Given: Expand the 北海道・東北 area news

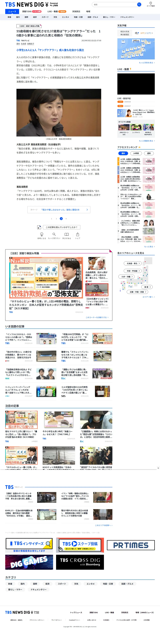Looking at the screenshot, I should (133, 263).
